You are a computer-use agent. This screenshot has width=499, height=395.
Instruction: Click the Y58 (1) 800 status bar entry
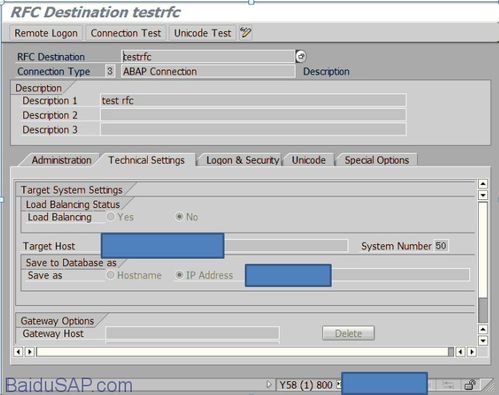tap(306, 385)
